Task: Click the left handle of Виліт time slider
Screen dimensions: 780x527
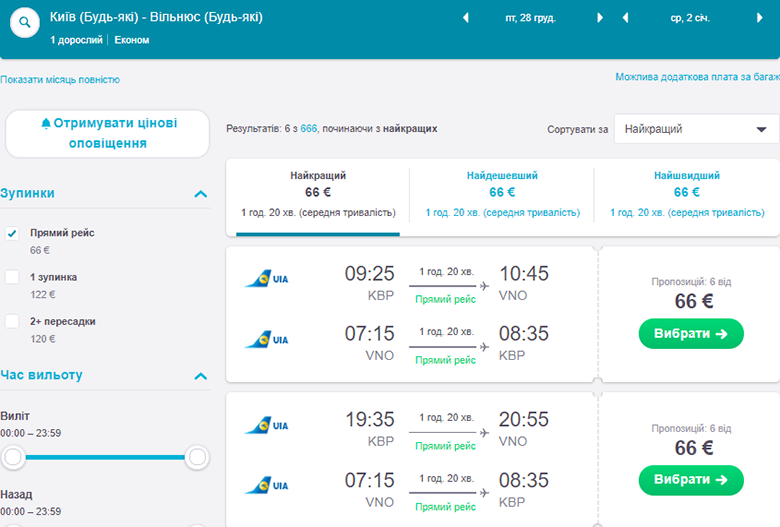Action: pos(13,457)
